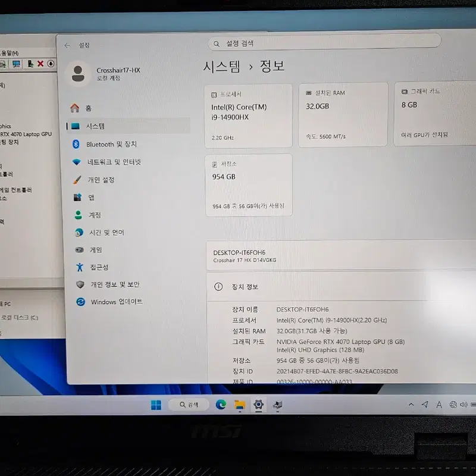
Task: Select the 장치 ID value 20214B07-EFED...
Action: point(337,371)
